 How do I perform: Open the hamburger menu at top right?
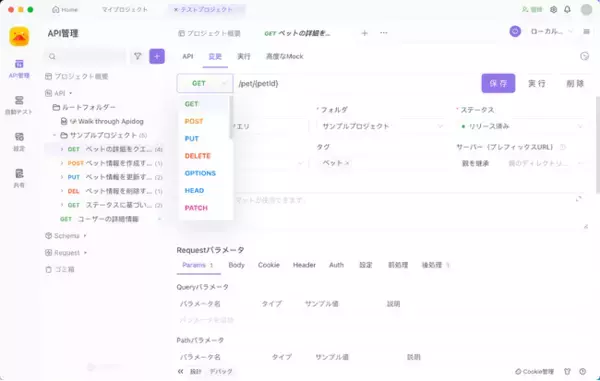(586, 31)
